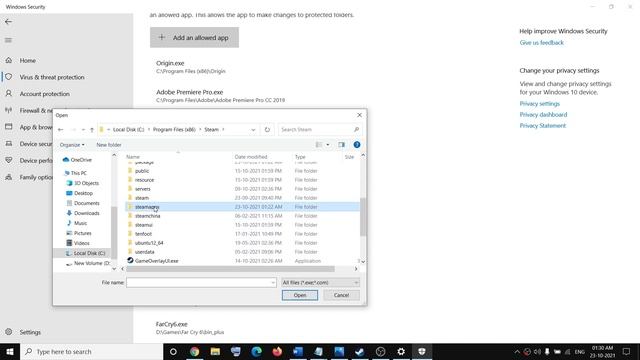Click the File name input box

click(x=201, y=282)
